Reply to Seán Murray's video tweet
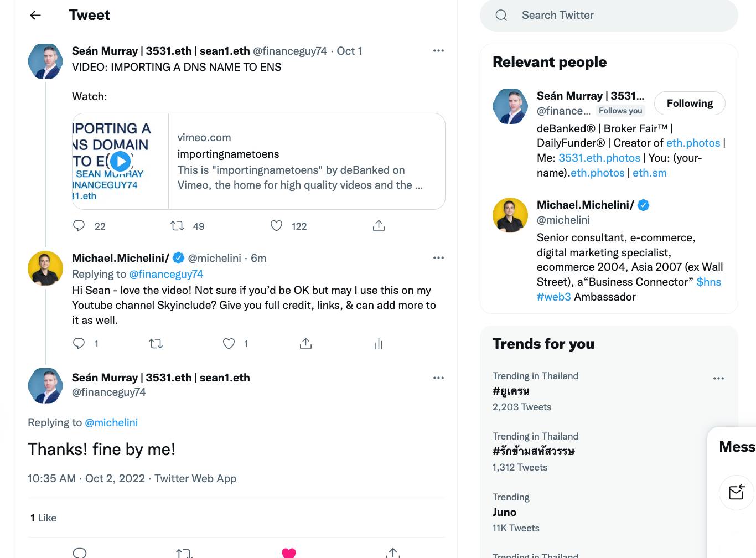This screenshot has height=558, width=756. click(79, 226)
